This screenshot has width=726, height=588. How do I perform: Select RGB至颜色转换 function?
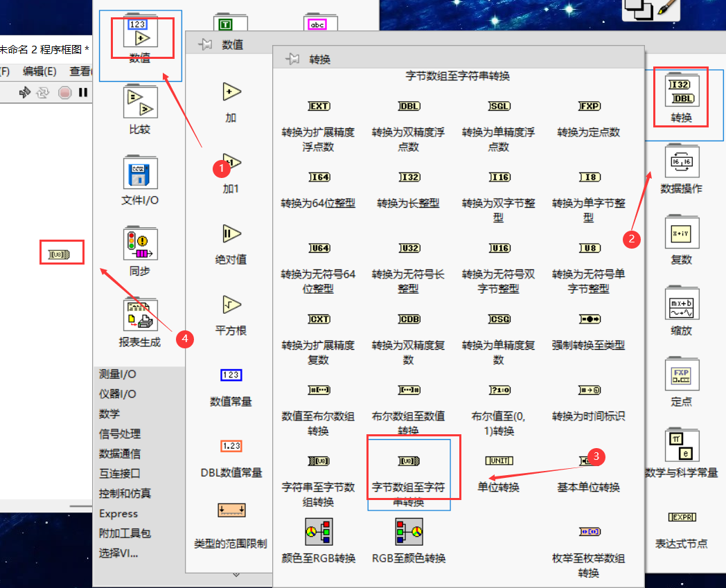tap(409, 531)
